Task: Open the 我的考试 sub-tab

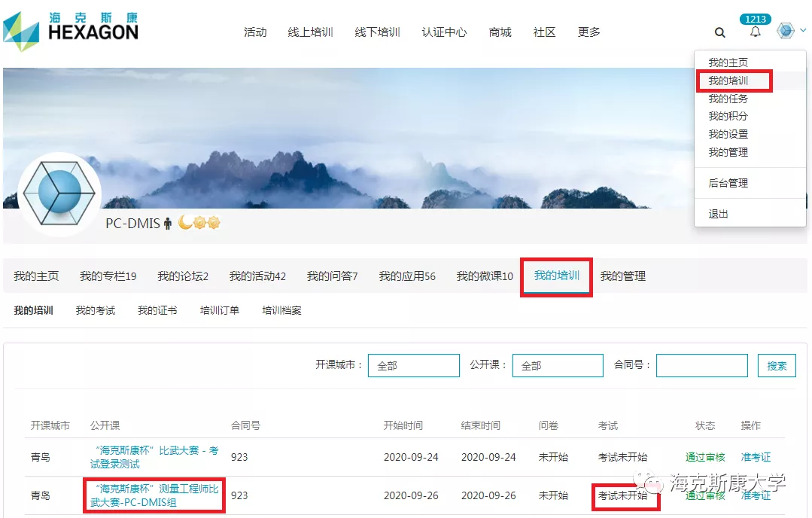Action: tap(96, 310)
